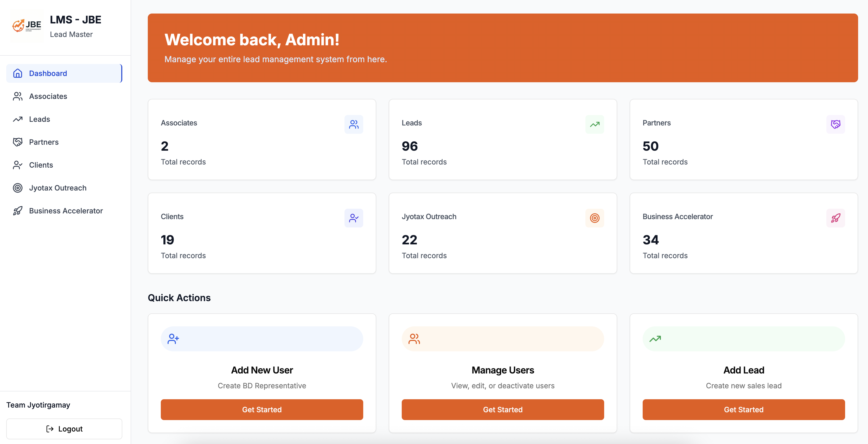Click the Business Accelerator count 34
Viewport: 868px width, 444px height.
(650, 240)
